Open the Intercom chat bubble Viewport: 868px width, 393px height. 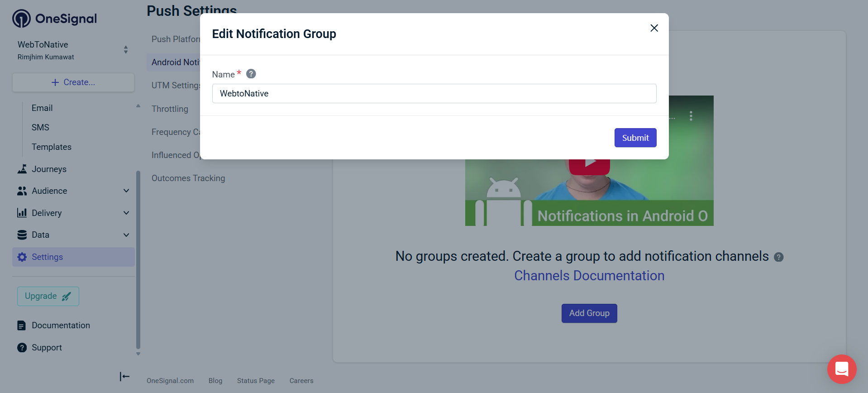click(841, 369)
